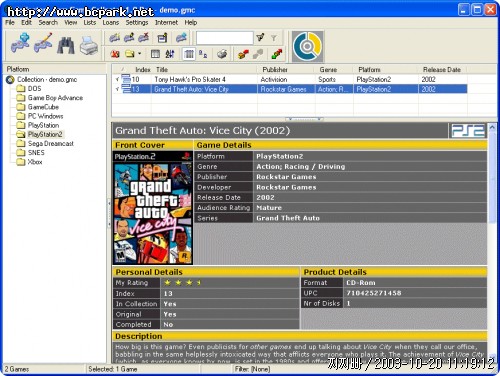This screenshot has height=376, width=500.
Task: Open the Settings menu
Action: pyautogui.click(x=137, y=23)
